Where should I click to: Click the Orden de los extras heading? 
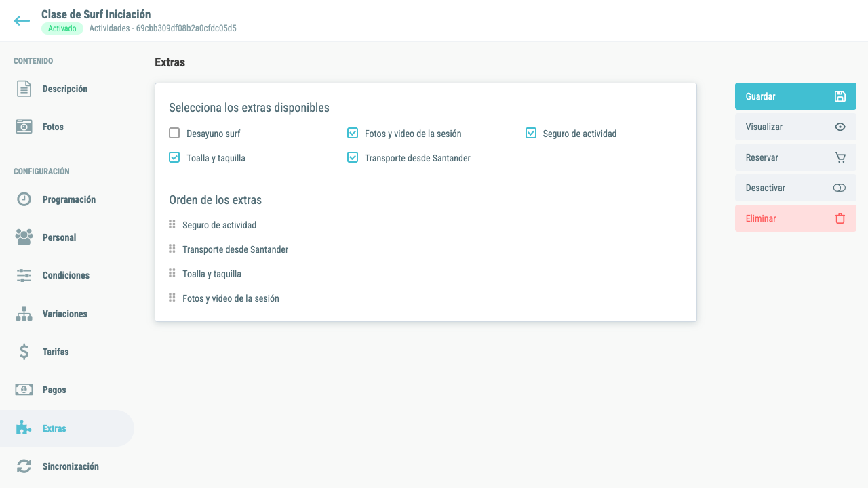click(x=215, y=200)
